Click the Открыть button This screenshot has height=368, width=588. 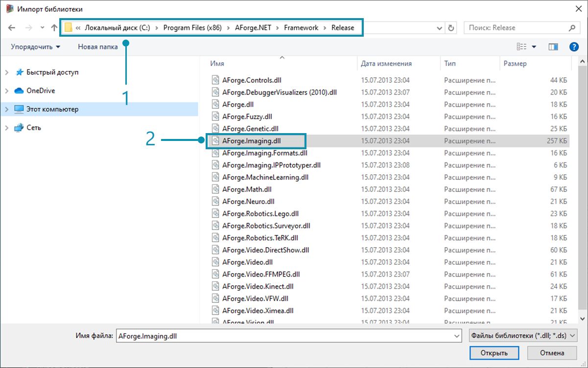[x=494, y=353]
